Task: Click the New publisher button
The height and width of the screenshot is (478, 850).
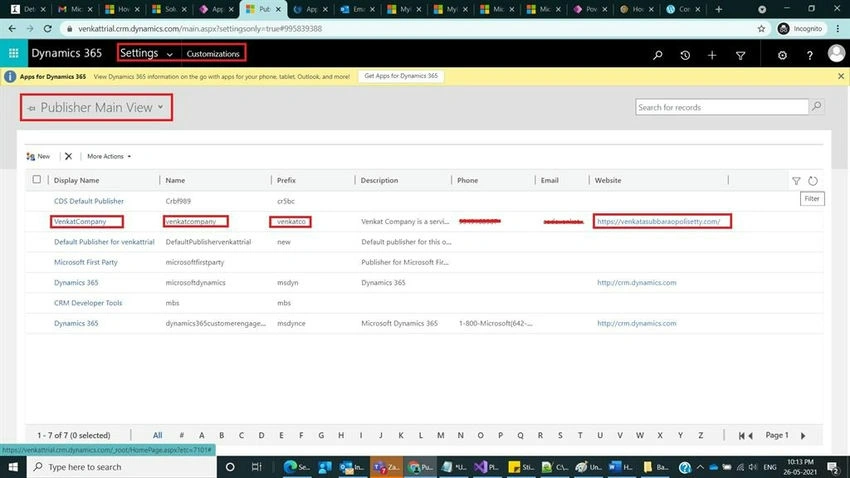Action: point(38,156)
